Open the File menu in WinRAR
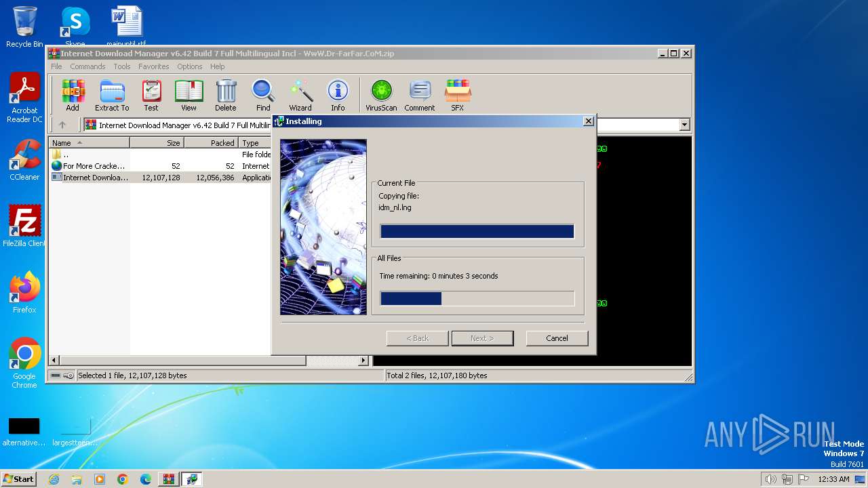 click(x=56, y=66)
